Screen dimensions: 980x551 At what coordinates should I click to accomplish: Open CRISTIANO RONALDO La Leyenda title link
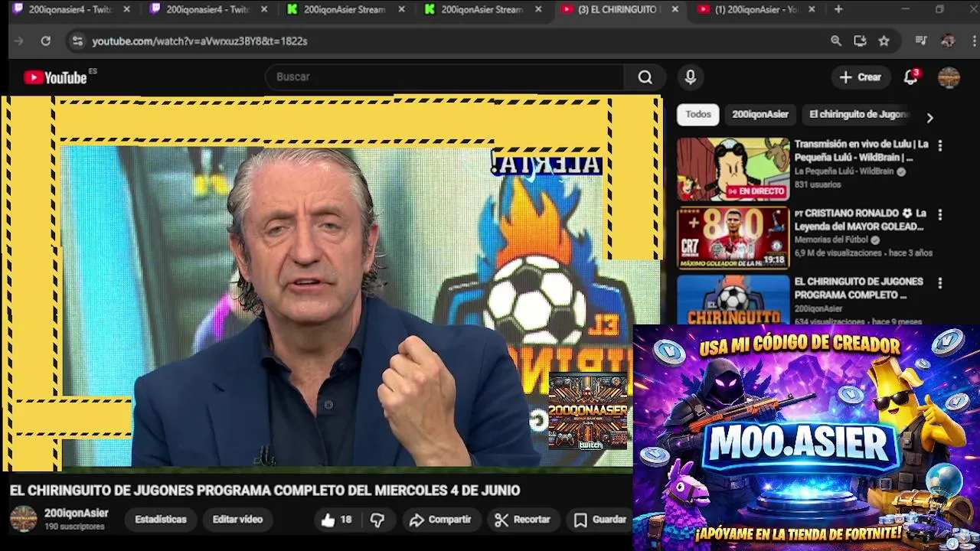(860, 220)
